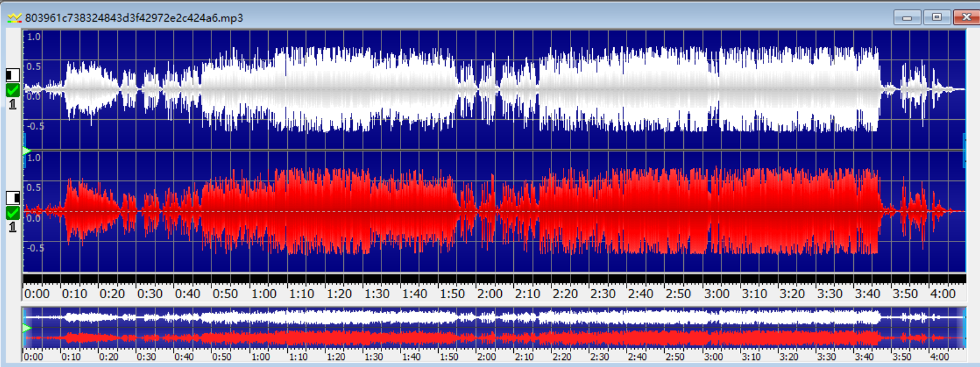The width and height of the screenshot is (980, 367).
Task: Click the blue finish marker at the right edge
Action: point(964,150)
